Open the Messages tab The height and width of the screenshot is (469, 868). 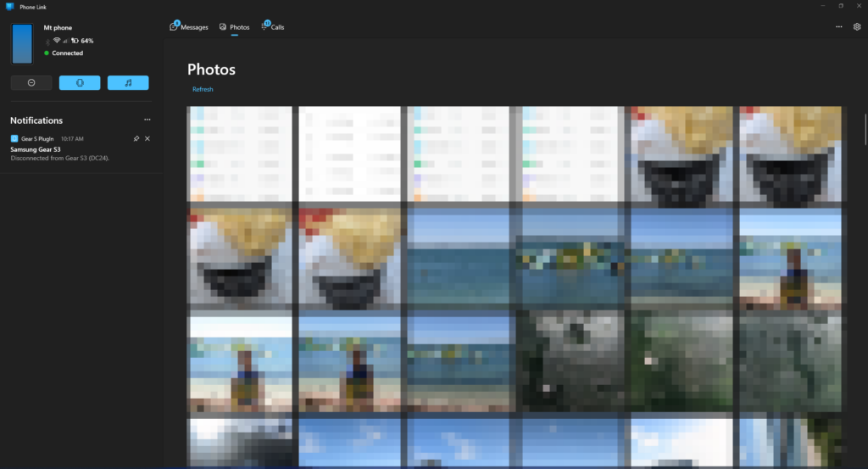pyautogui.click(x=189, y=27)
